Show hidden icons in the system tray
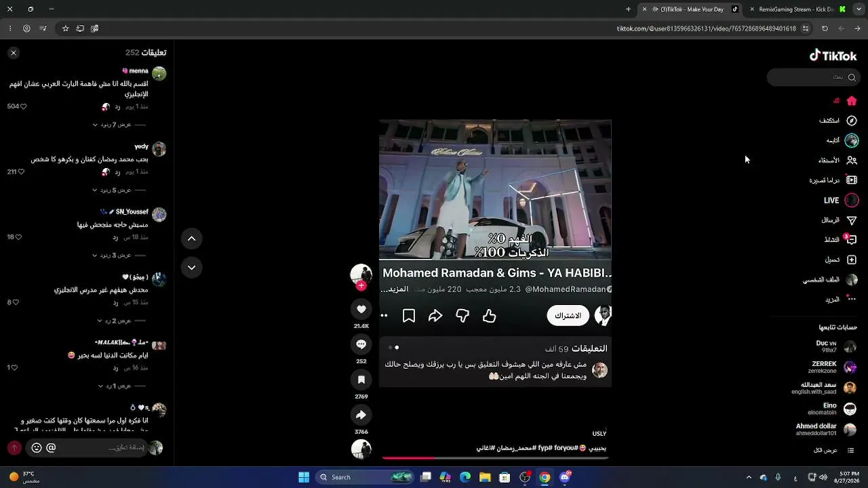This screenshot has width=868, height=488. (749, 477)
